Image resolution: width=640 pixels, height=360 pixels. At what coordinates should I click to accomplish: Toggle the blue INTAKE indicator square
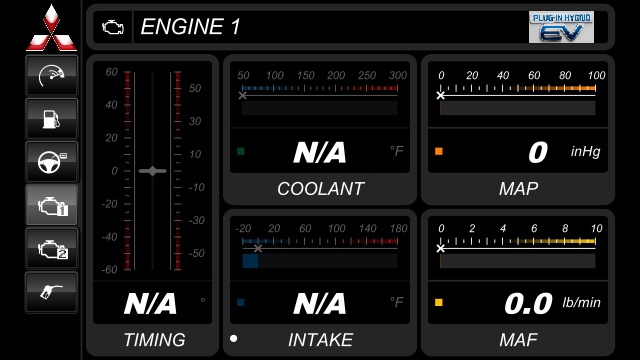point(241,302)
